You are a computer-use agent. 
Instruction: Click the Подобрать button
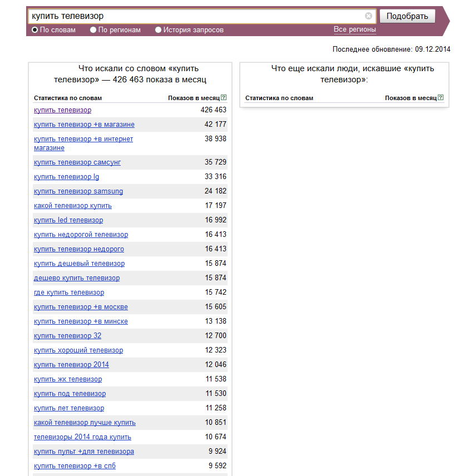pos(407,16)
